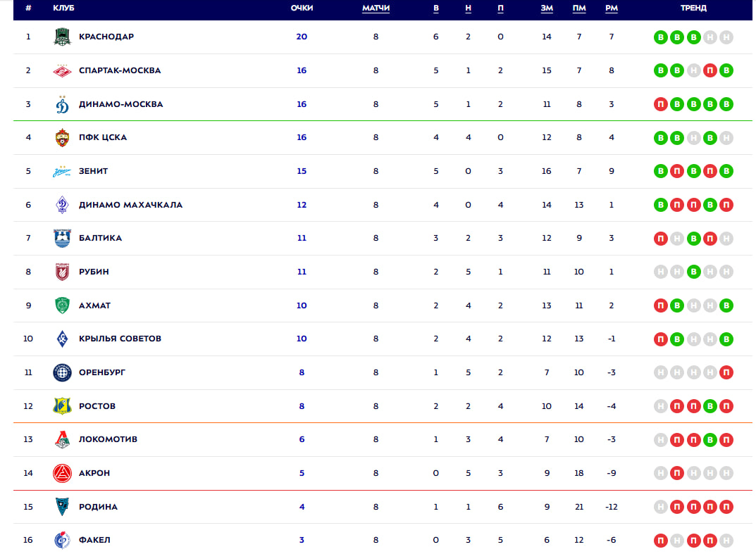This screenshot has height=554, width=756.
Task: Select the Локомотив club logo
Action: [x=62, y=439]
